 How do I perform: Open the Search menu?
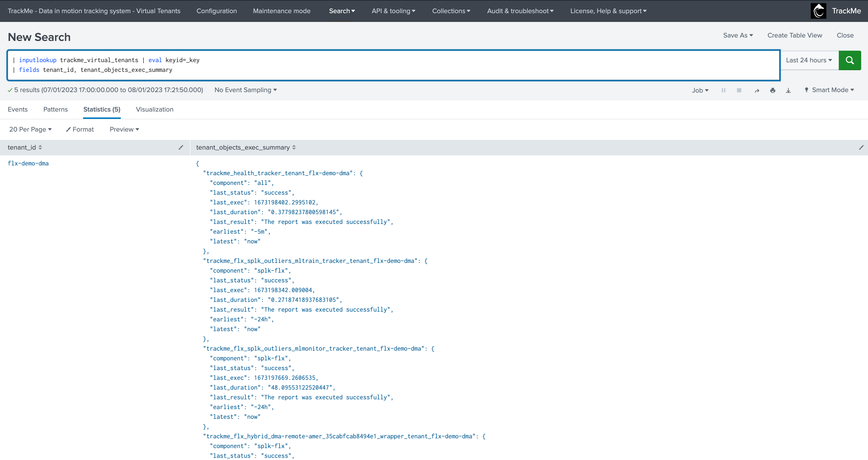[x=342, y=11]
